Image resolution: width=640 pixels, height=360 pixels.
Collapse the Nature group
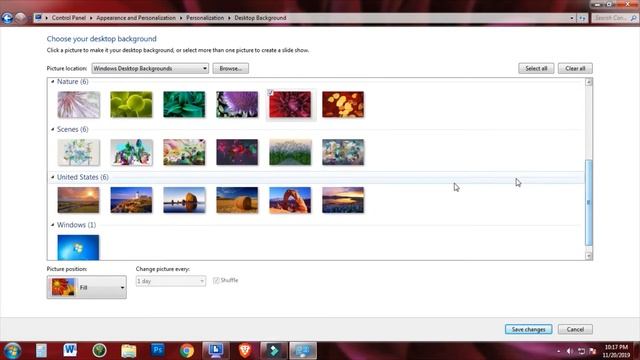click(x=53, y=82)
